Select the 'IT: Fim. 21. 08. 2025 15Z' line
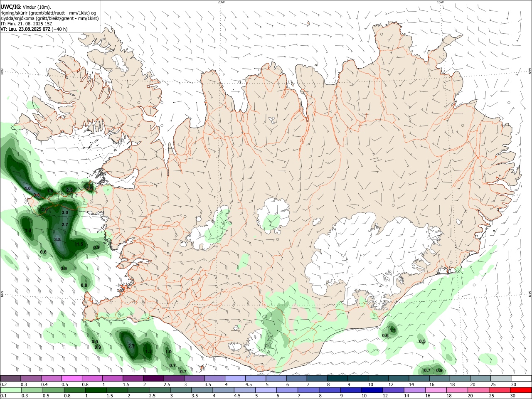532x399 pixels. click(x=26, y=24)
